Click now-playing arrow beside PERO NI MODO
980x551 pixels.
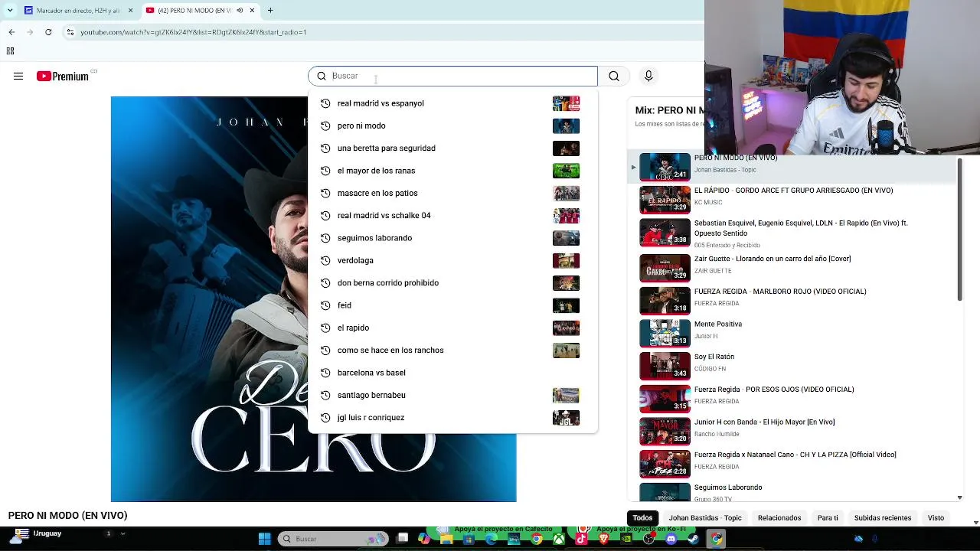click(x=633, y=167)
